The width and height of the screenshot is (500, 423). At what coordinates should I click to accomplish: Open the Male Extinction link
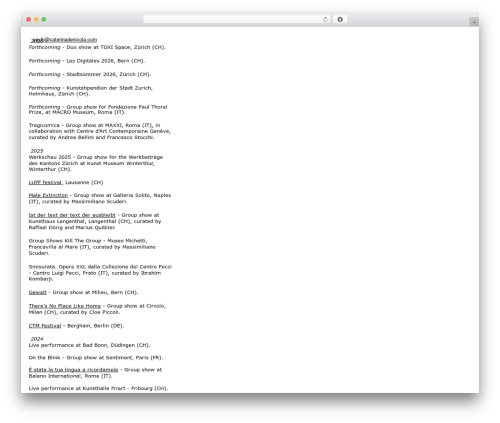48,195
